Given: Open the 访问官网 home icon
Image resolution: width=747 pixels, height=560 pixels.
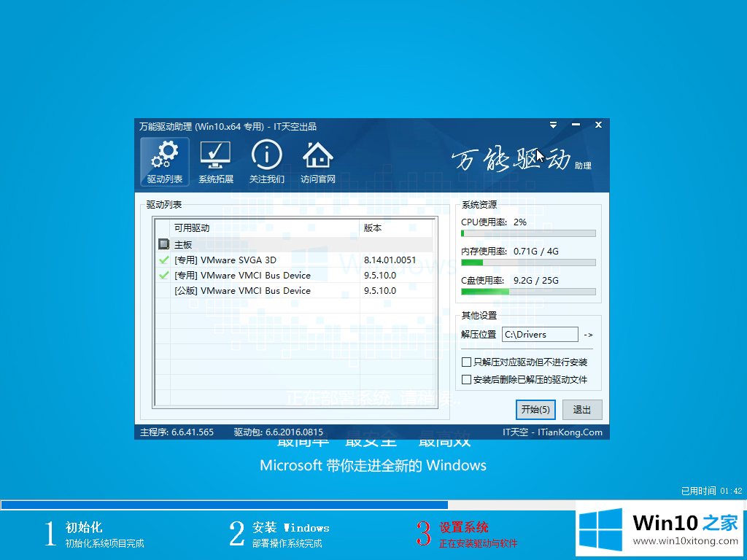Looking at the screenshot, I should pos(318,162).
